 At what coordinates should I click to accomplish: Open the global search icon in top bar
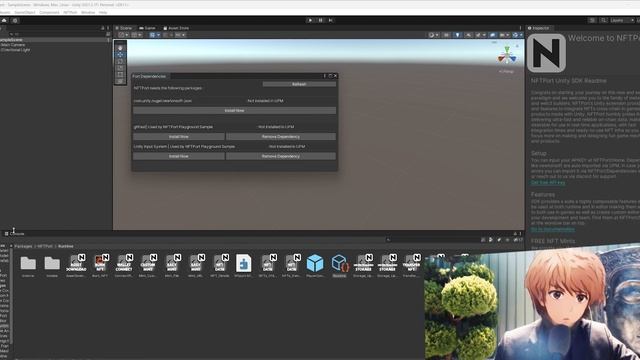(603, 20)
